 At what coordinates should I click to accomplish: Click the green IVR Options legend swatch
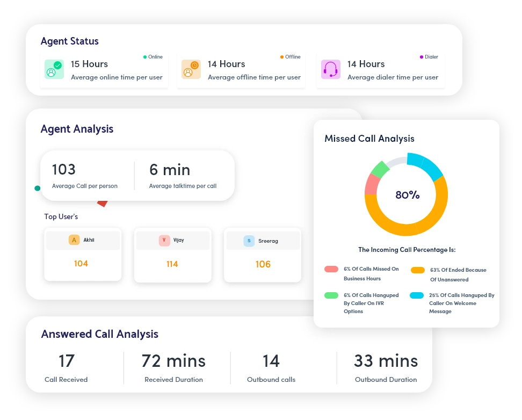[331, 295]
